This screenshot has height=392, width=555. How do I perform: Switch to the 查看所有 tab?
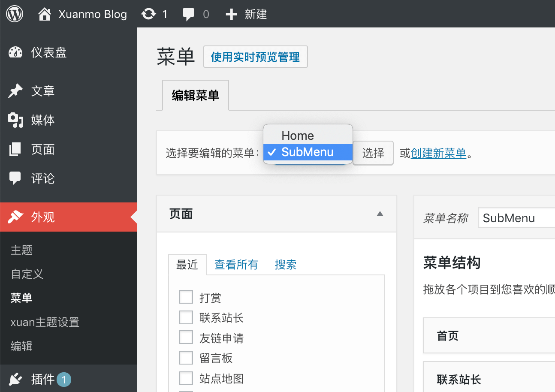tap(236, 265)
